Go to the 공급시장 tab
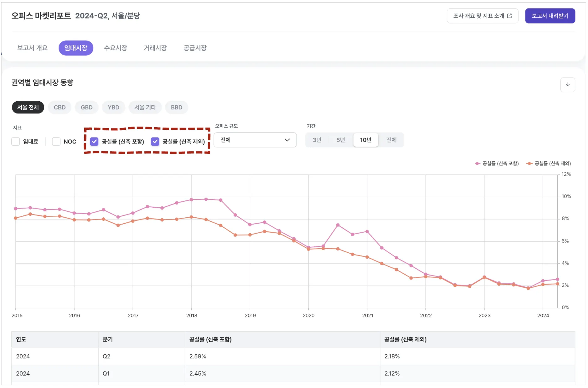This screenshot has height=388, width=588. click(x=195, y=48)
